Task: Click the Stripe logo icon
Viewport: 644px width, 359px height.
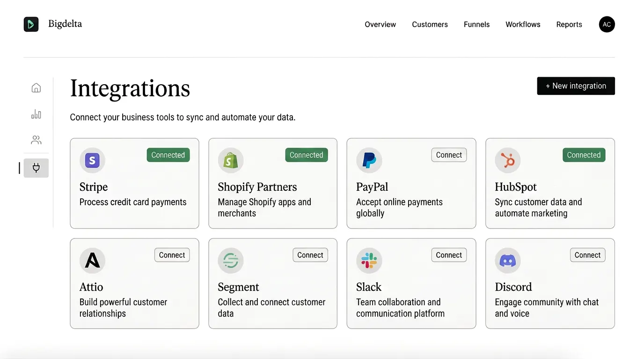Action: (x=92, y=161)
